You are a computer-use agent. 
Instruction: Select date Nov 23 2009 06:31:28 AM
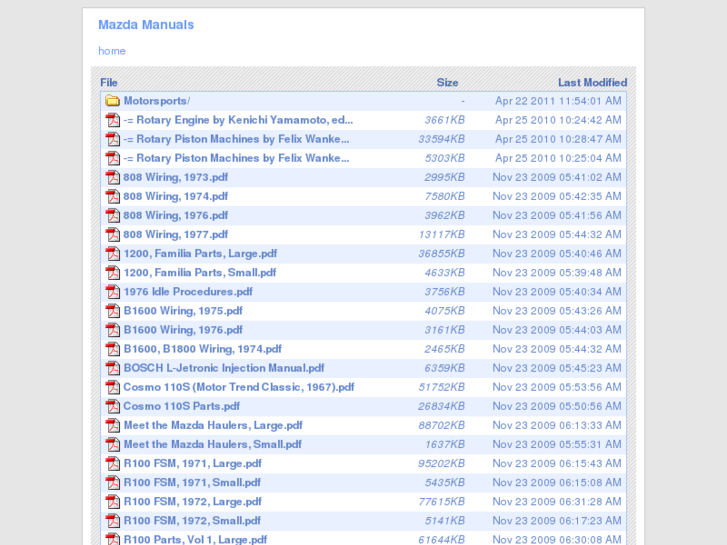(557, 501)
